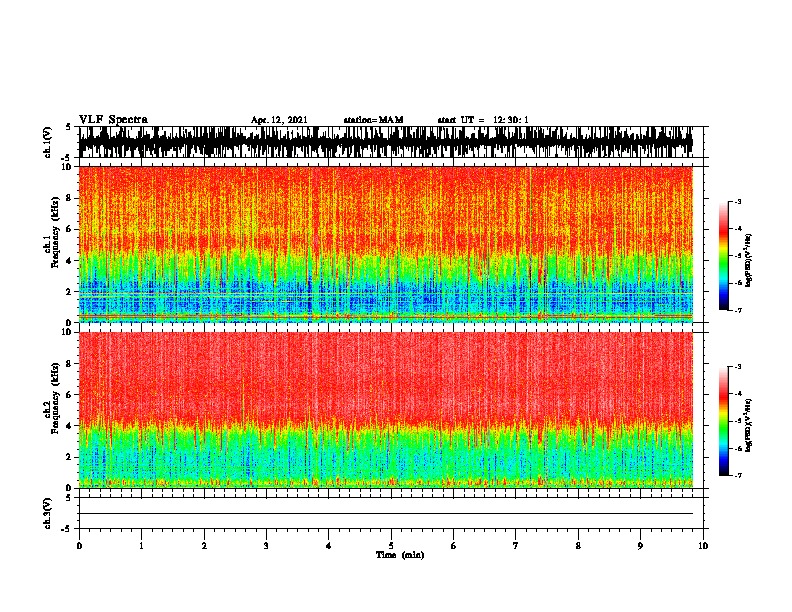
Task: Click the '8' tick on the time axis
Action: coord(578,545)
